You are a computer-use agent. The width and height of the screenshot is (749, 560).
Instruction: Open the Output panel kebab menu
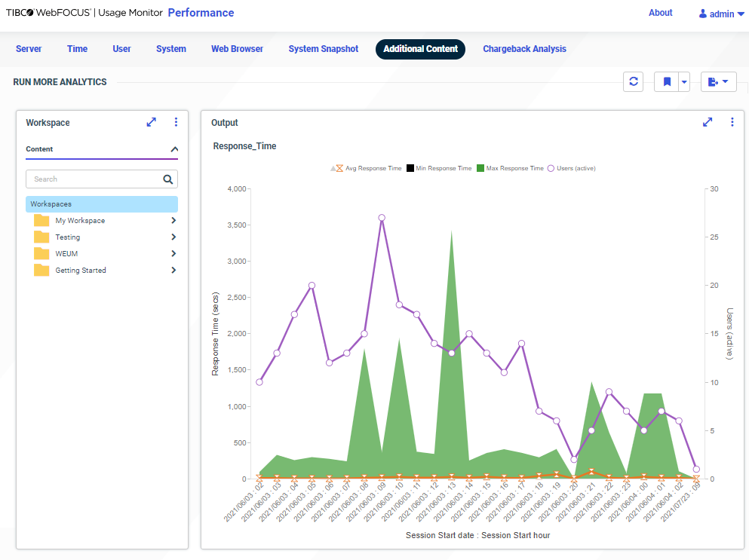pyautogui.click(x=732, y=121)
